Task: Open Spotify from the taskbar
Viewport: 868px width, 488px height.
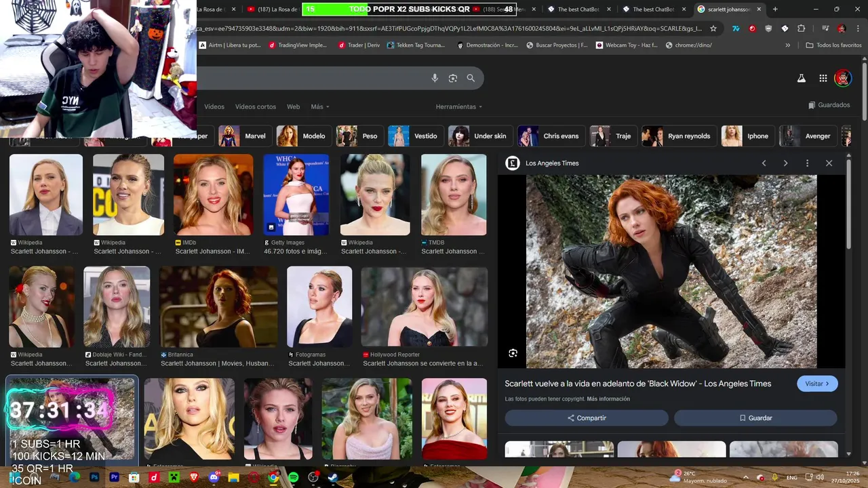Action: (293, 477)
